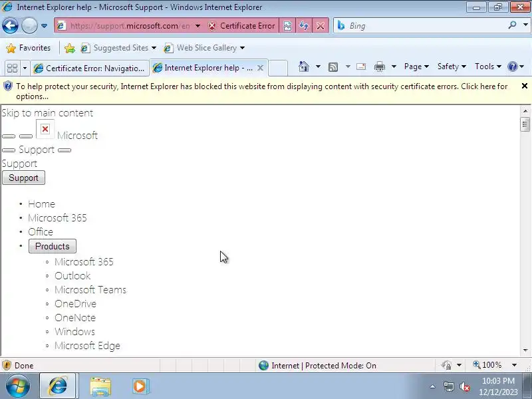This screenshot has width=532, height=399.
Task: Open the Safety menu
Action: pos(452,66)
